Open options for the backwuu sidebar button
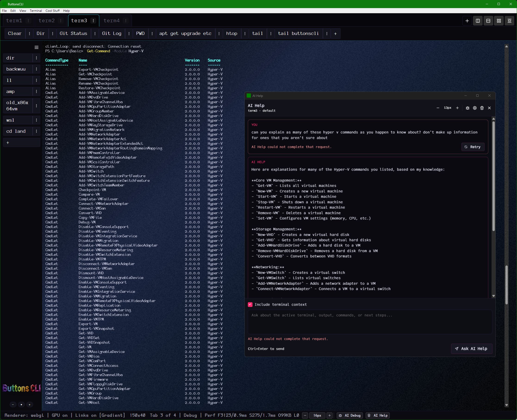 tap(36, 69)
